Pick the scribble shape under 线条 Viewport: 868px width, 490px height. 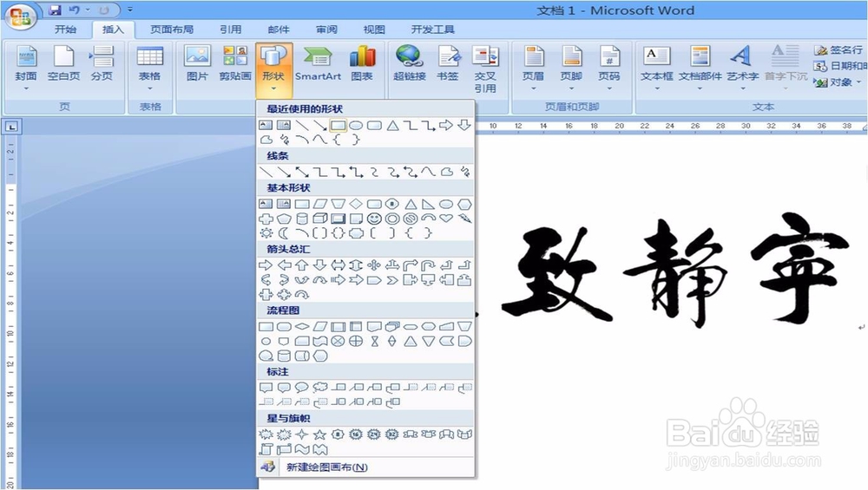[465, 172]
